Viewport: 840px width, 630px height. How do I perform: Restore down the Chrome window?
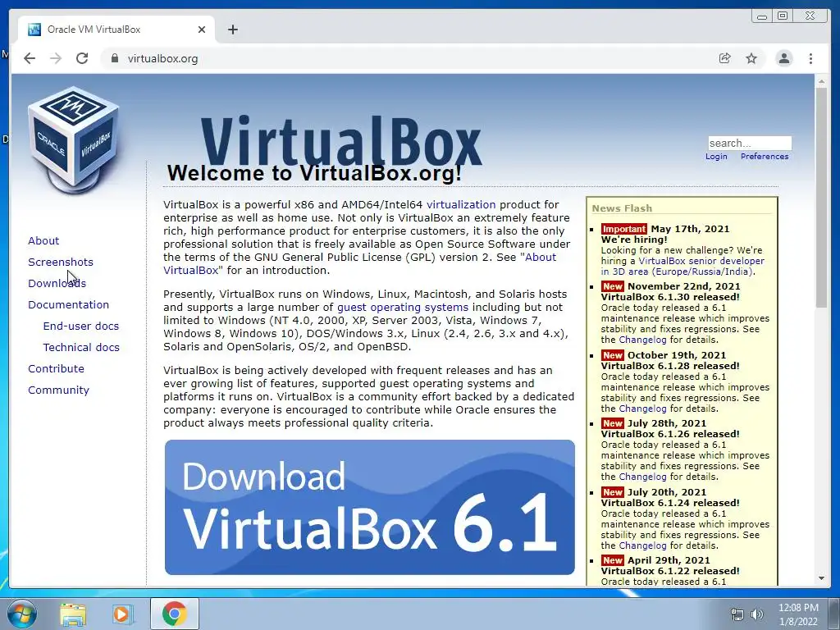[783, 16]
